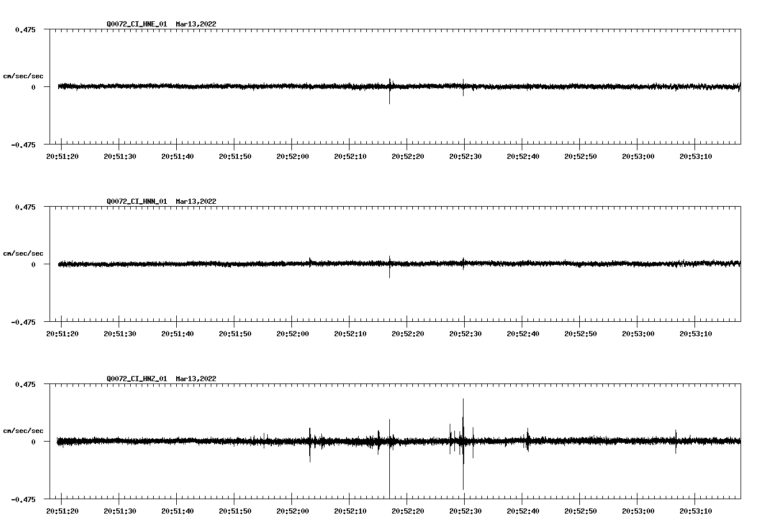
Task: Click the HNZ spike near 20:53:07
Action: [x=676, y=442]
